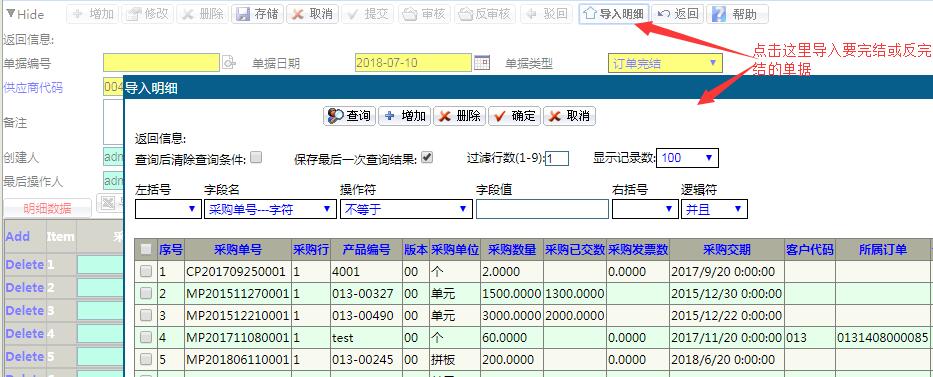The height and width of the screenshot is (377, 933).
Task: Click Delete link for item 1
Action: (x=24, y=264)
